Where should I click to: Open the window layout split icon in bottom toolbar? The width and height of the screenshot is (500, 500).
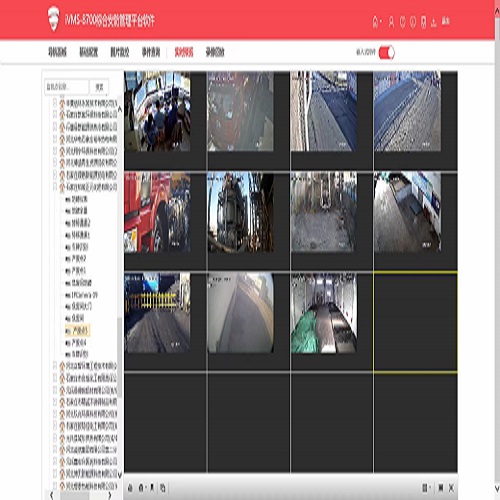tap(424, 488)
